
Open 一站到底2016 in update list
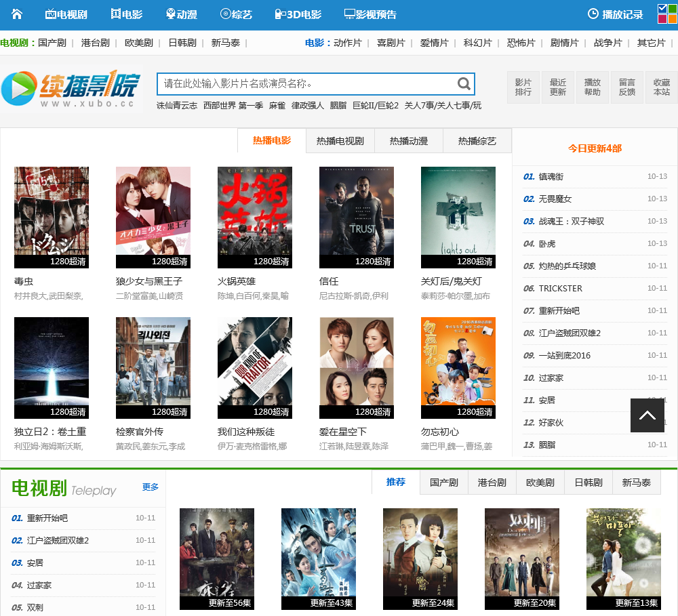click(564, 356)
